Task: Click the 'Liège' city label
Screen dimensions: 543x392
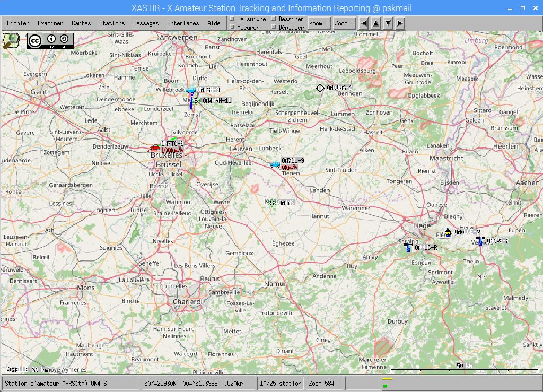Action: [422, 226]
